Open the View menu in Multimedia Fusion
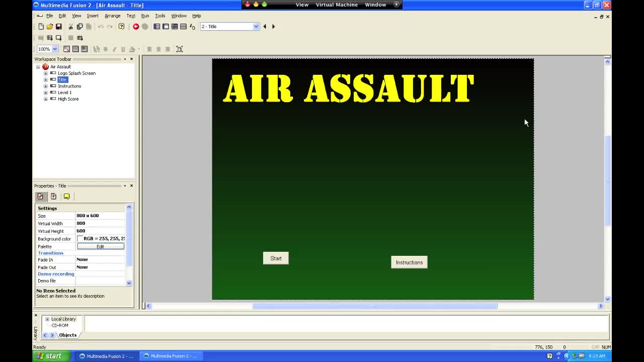The image size is (644, 362). click(76, 16)
